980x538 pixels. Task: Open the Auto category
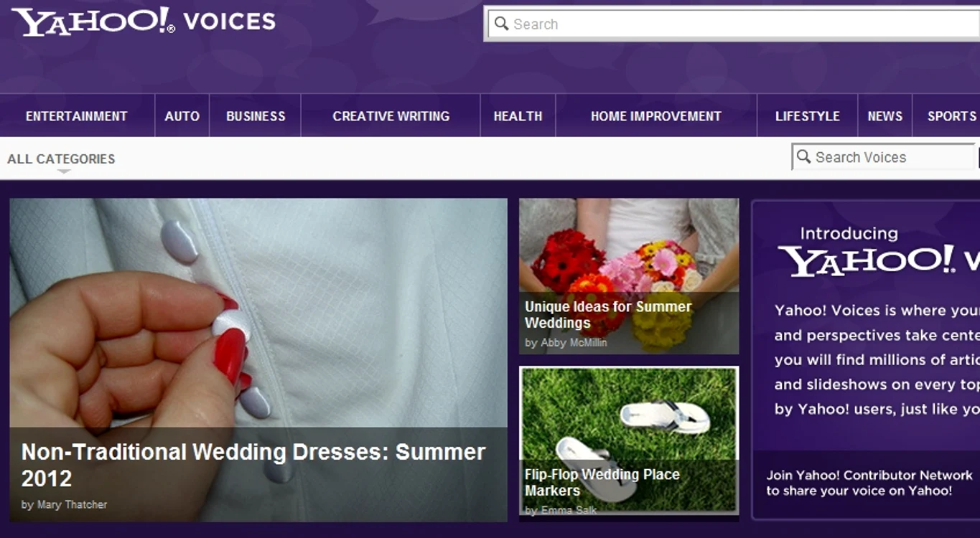pyautogui.click(x=182, y=116)
